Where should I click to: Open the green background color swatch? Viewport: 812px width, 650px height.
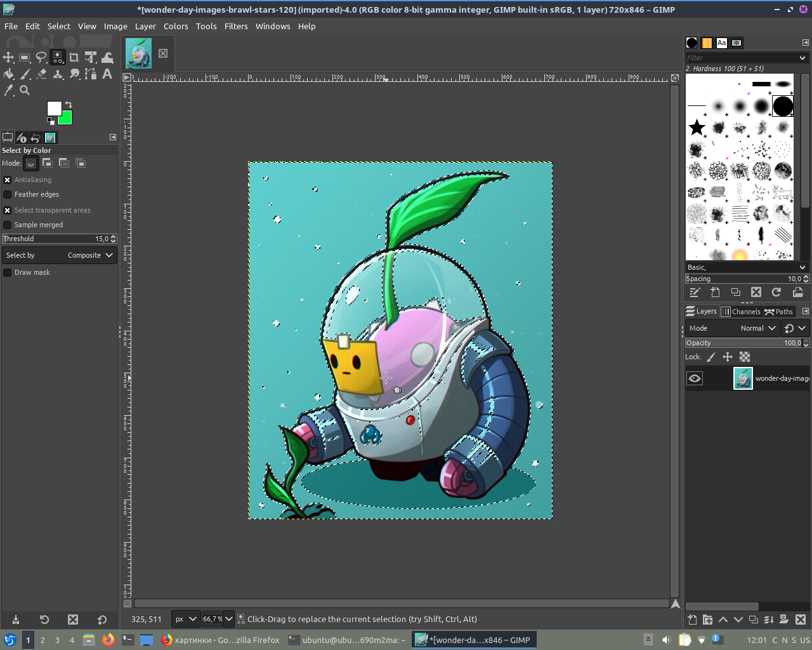[x=66, y=119]
